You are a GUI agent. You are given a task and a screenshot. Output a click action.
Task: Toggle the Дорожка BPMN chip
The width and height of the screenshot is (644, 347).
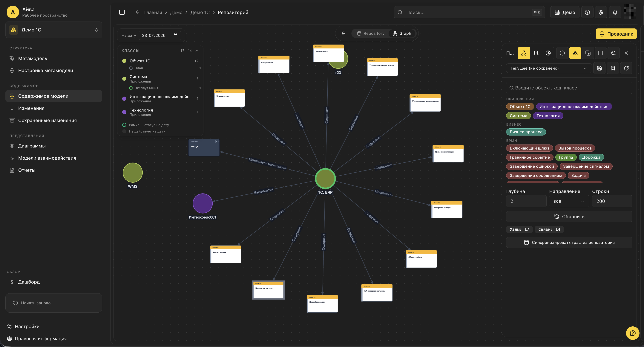(591, 157)
